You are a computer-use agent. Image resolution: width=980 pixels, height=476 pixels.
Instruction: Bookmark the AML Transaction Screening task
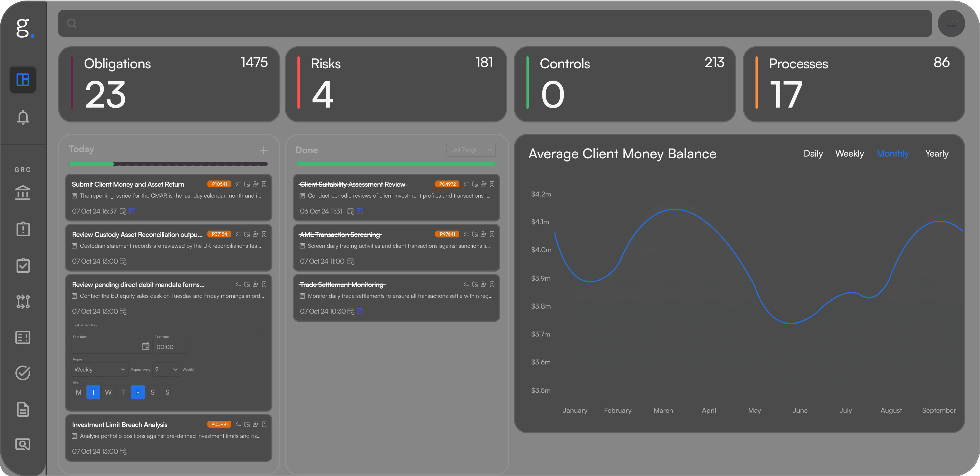pyautogui.click(x=492, y=234)
